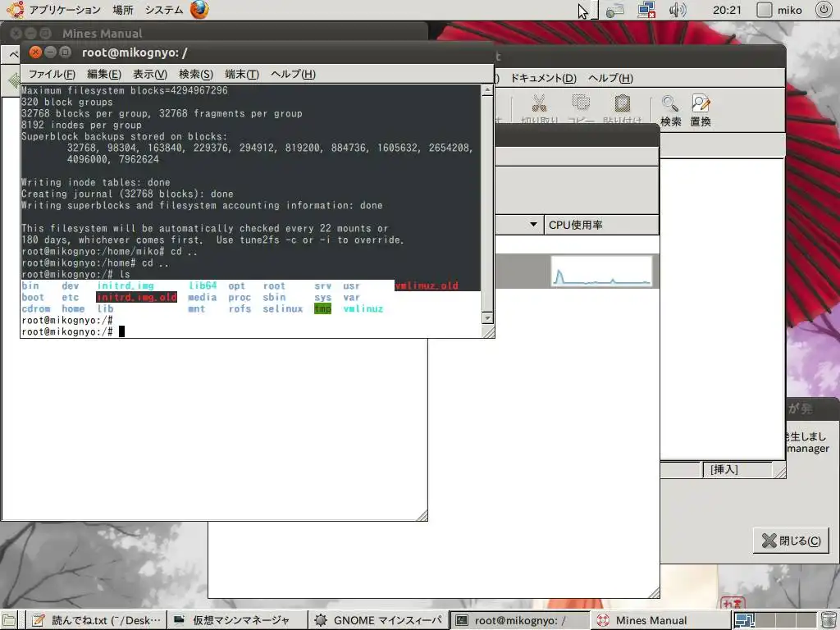The width and height of the screenshot is (840, 630).
Task: Click the update notifier icon in top panel
Action: click(615, 10)
